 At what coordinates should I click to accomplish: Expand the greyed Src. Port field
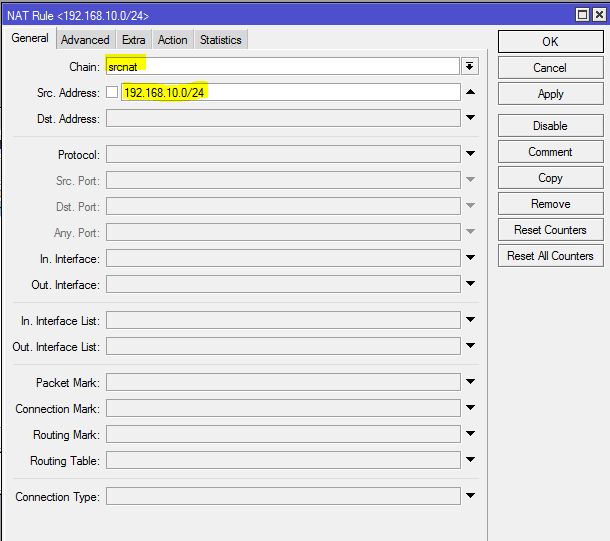point(470,179)
